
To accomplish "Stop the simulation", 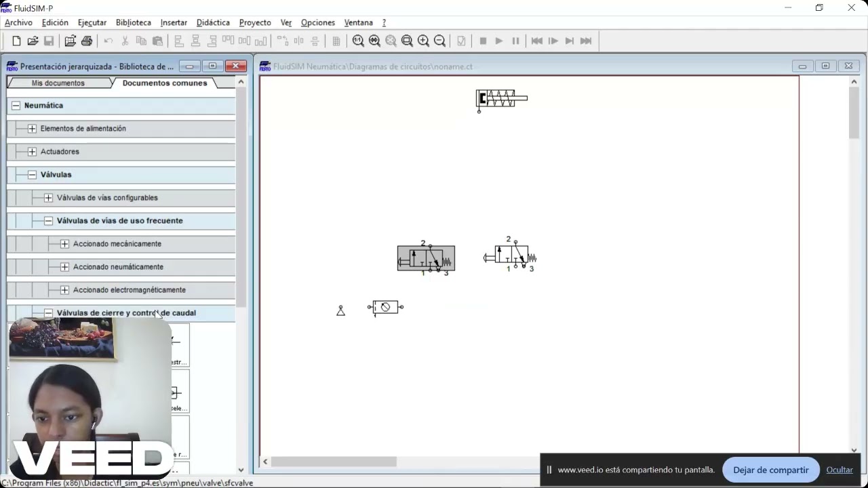I will [483, 41].
